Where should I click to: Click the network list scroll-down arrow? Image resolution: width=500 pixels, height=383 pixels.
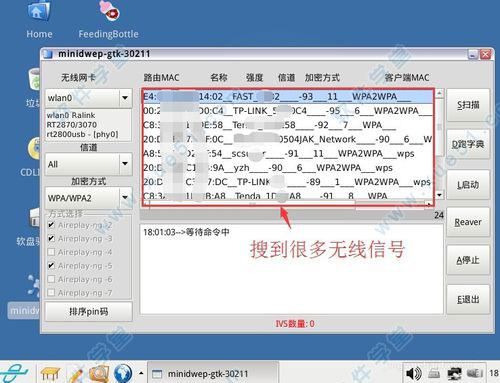point(439,195)
